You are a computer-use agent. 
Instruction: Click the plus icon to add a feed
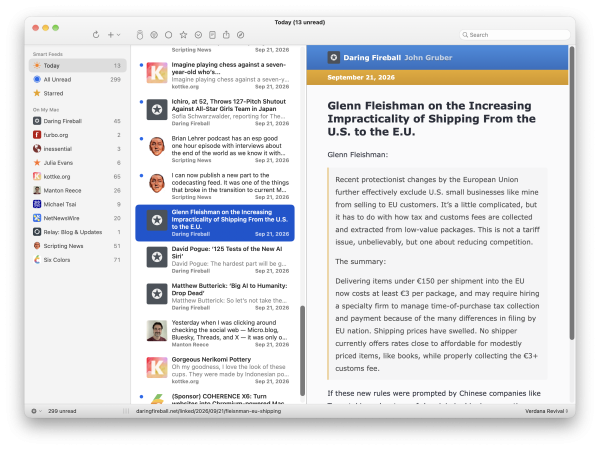click(x=111, y=35)
